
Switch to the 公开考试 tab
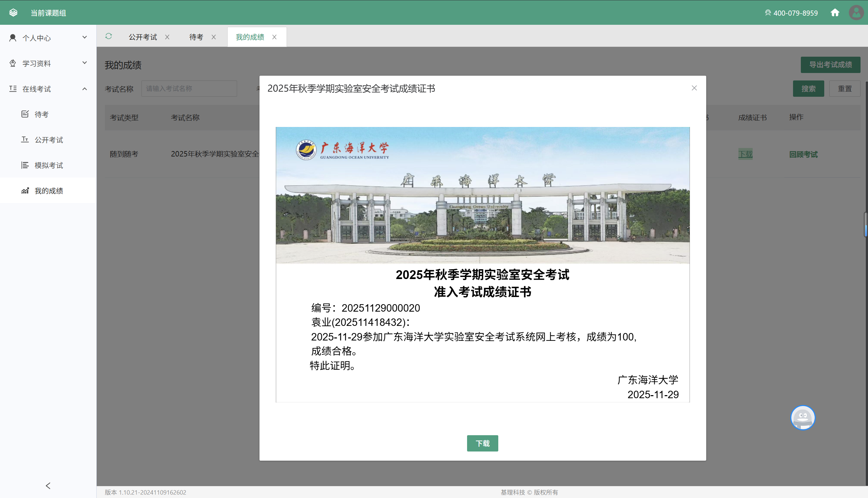click(142, 37)
